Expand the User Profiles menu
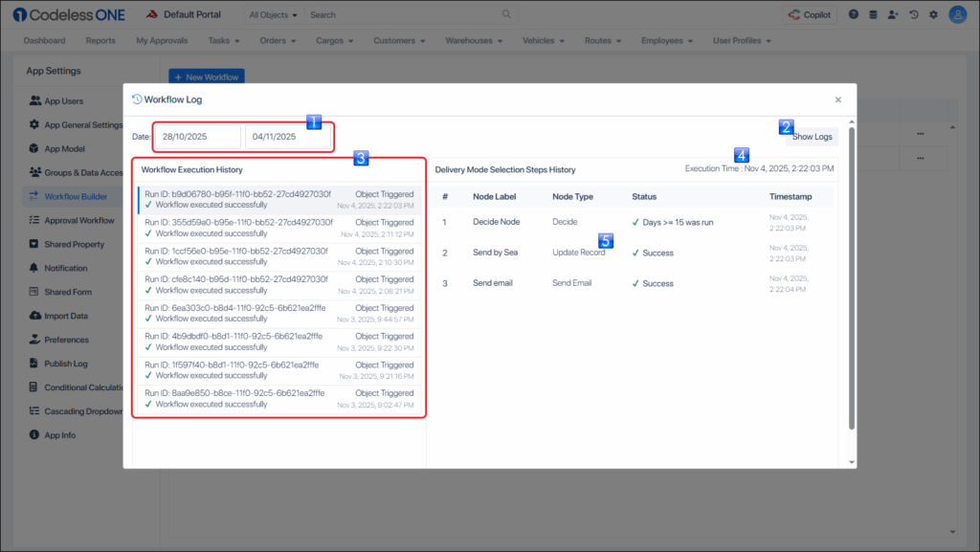 pyautogui.click(x=741, y=41)
